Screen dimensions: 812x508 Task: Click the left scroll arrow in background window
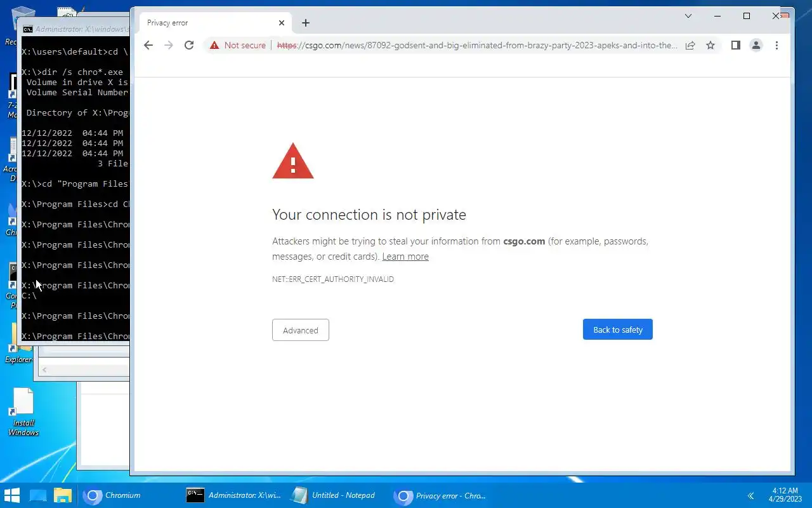pyautogui.click(x=44, y=370)
